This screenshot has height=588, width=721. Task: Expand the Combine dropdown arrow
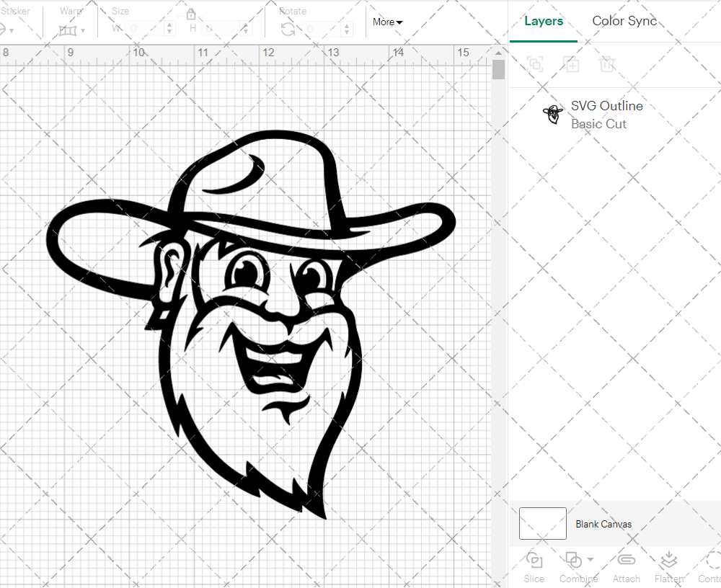590,559
